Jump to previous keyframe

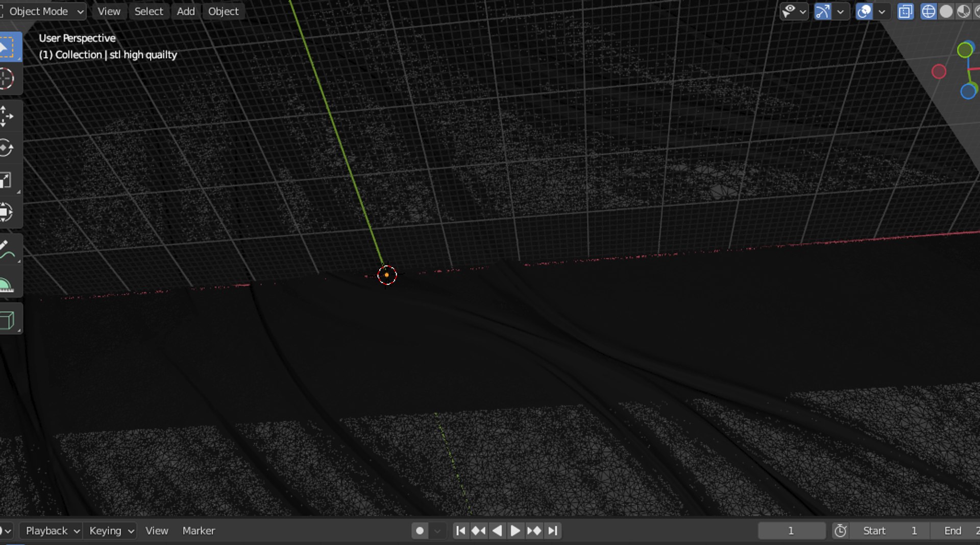point(479,531)
